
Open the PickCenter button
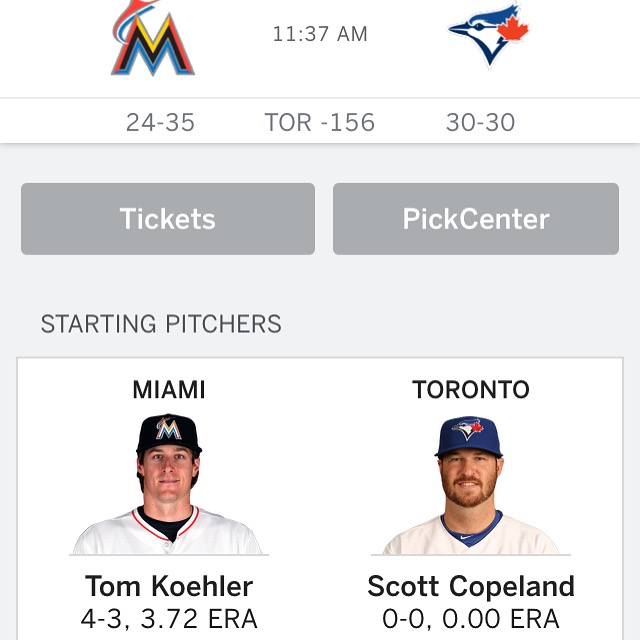[x=476, y=218]
